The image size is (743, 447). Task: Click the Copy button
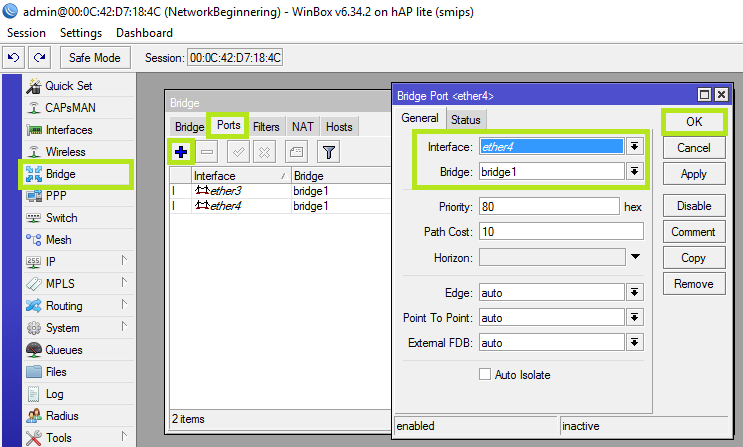[x=694, y=258]
